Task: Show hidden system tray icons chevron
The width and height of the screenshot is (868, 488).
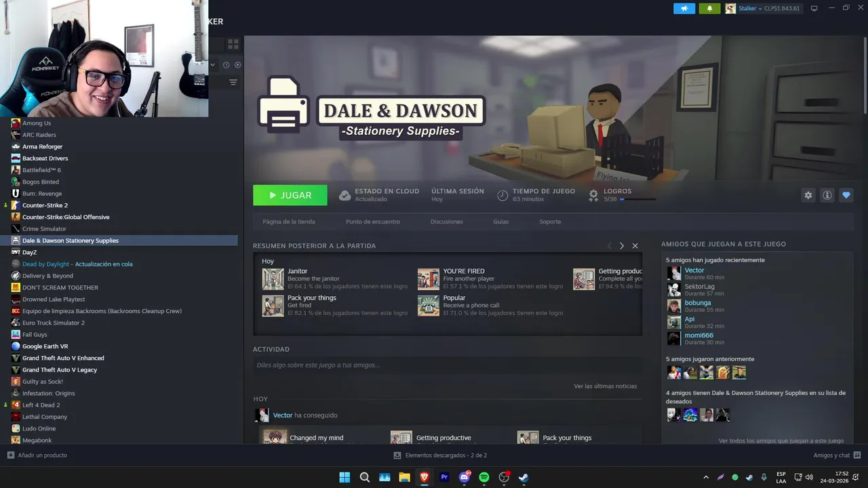Action: click(x=706, y=477)
